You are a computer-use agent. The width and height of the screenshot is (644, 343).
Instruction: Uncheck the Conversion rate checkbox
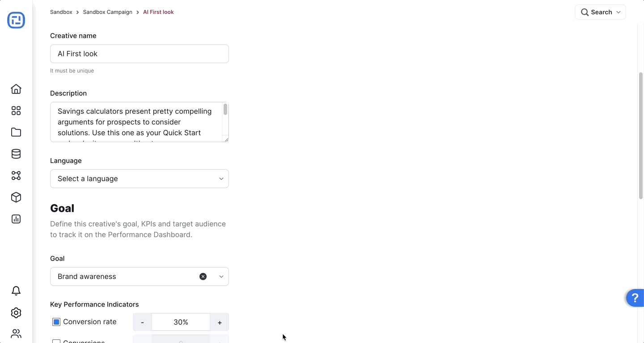(56, 322)
